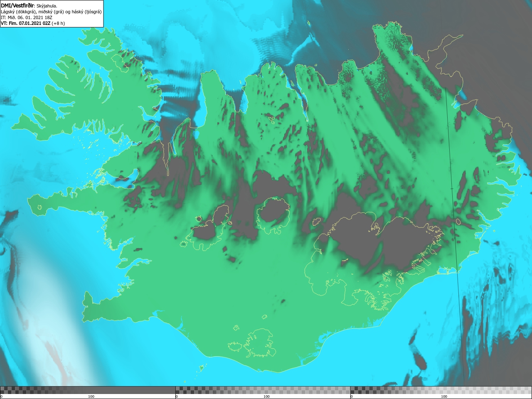The width and height of the screenshot is (532, 399).
Task: Click the 0 label under the middle gray scale
Action: pos(177,397)
